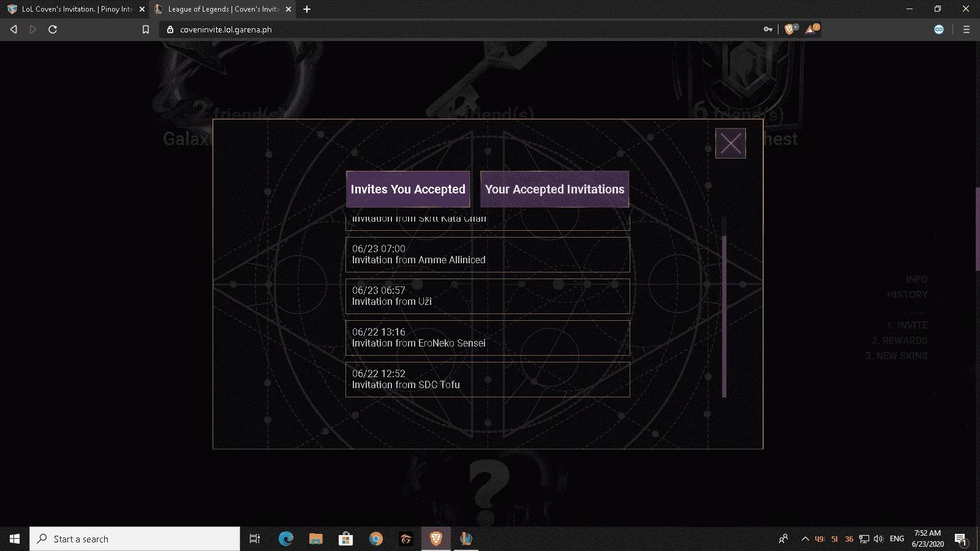This screenshot has width=980, height=551.
Task: Select invitation from Uži entry
Action: (488, 296)
